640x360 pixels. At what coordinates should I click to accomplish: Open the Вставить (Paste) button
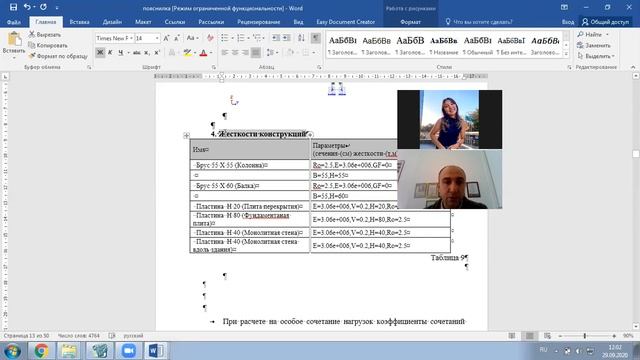14,45
